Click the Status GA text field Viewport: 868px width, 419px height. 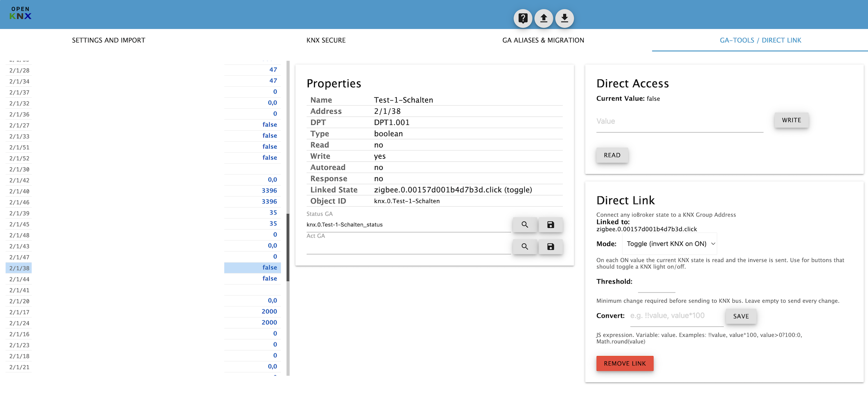coord(408,225)
